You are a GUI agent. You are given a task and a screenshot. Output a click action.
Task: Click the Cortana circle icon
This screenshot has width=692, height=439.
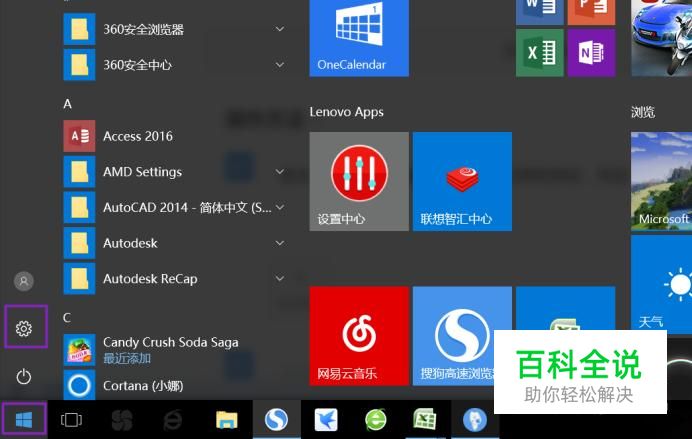coord(79,385)
